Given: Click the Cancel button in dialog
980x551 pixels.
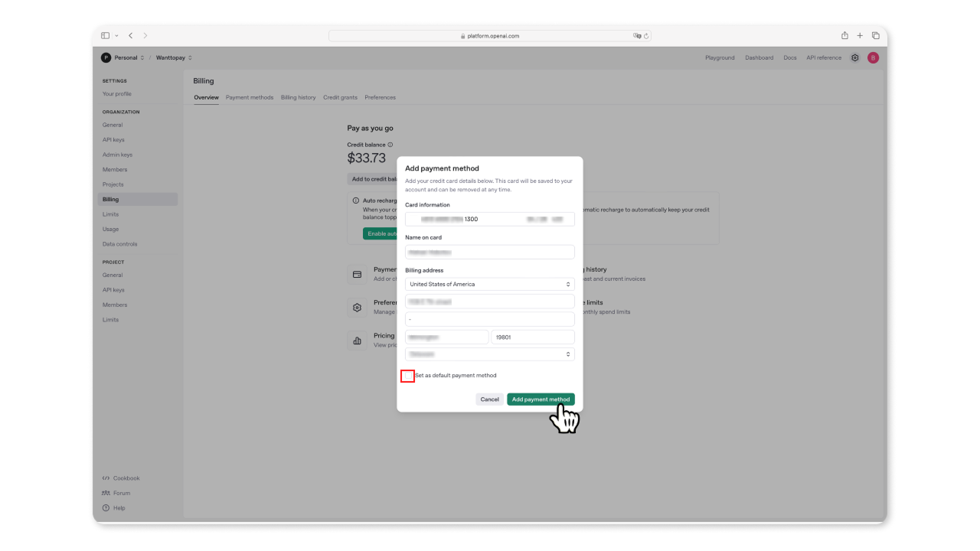Looking at the screenshot, I should point(489,399).
